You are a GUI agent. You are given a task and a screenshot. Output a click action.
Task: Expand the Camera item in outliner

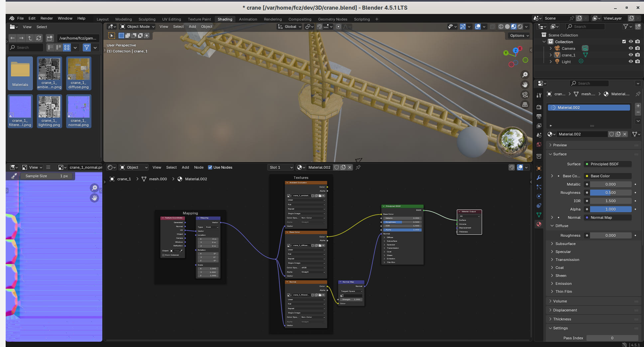click(551, 48)
